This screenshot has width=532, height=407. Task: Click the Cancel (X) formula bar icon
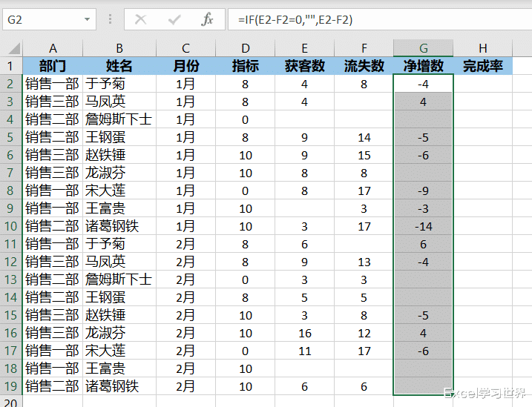tap(140, 20)
